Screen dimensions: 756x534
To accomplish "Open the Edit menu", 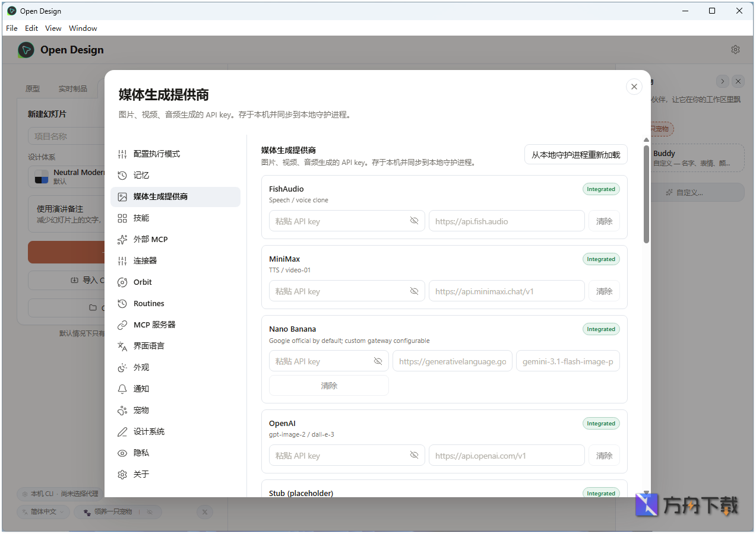I will tap(31, 28).
